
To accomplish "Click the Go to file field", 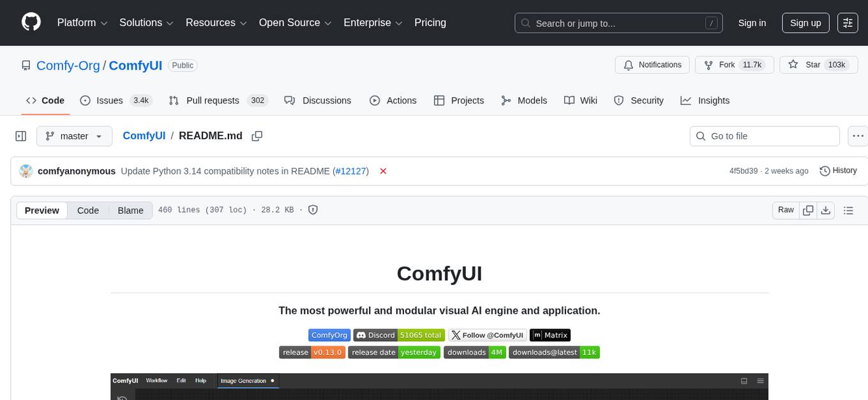I will point(764,136).
